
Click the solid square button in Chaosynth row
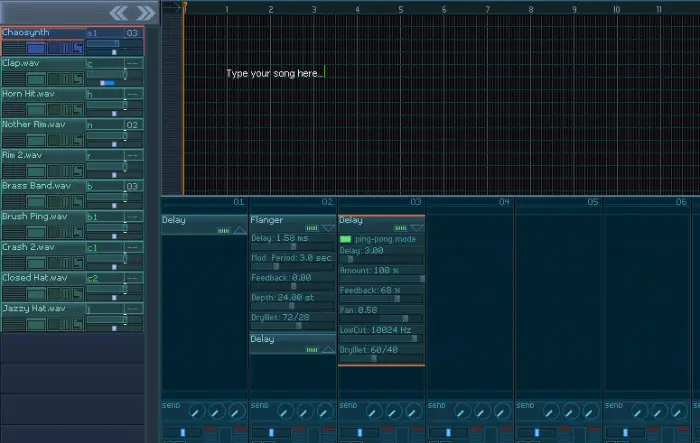[x=36, y=49]
